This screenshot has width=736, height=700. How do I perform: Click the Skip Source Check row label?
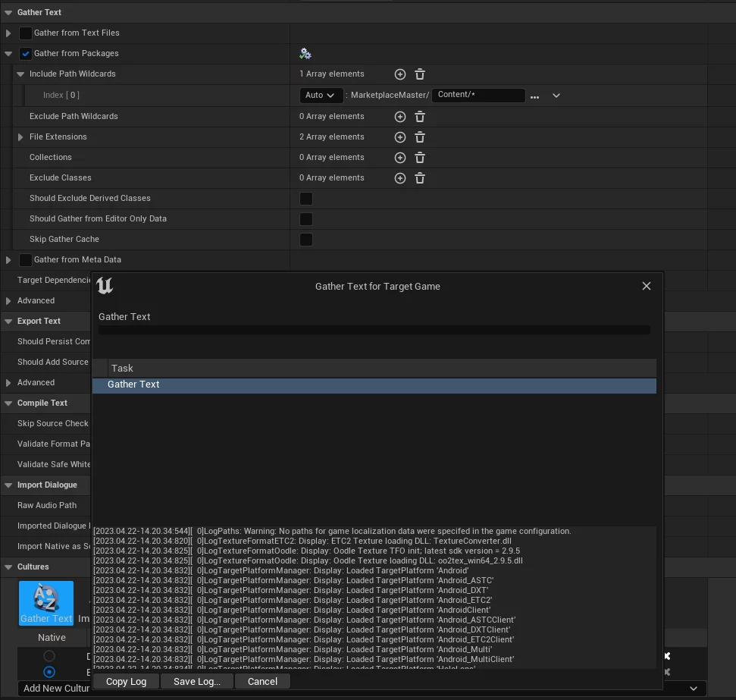click(52, 424)
